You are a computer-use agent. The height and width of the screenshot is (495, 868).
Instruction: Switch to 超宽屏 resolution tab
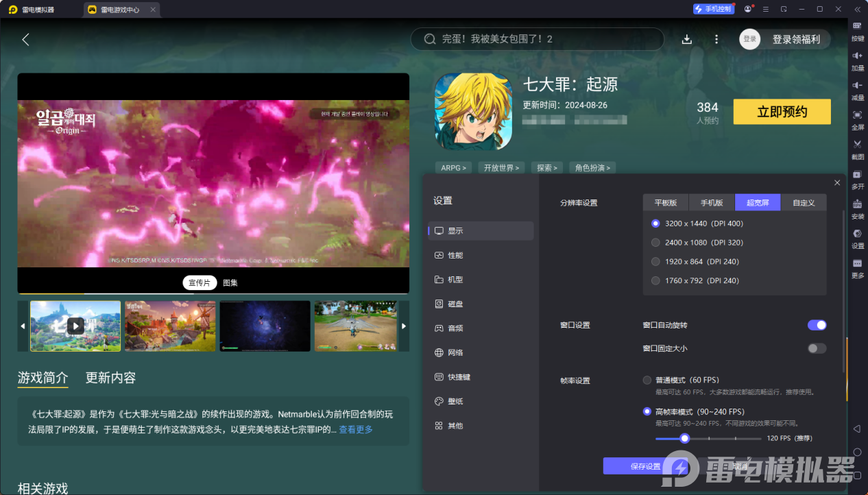pyautogui.click(x=758, y=202)
